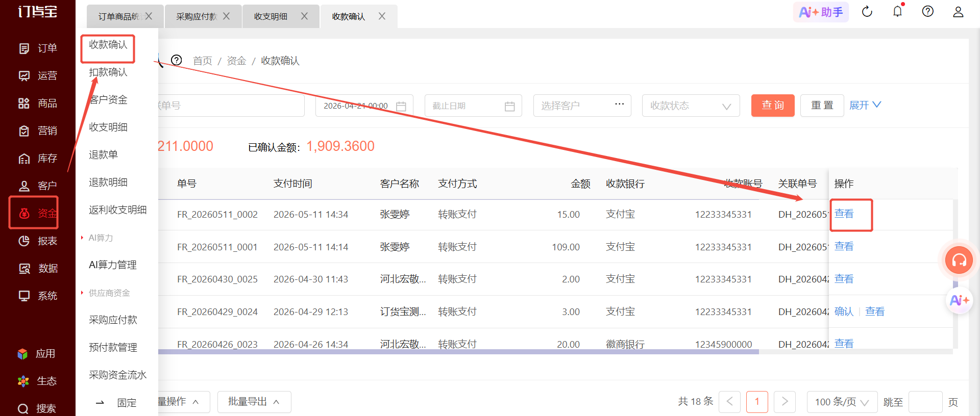Click the help question mark beside breadcrumb
The height and width of the screenshot is (416, 980).
pyautogui.click(x=177, y=60)
